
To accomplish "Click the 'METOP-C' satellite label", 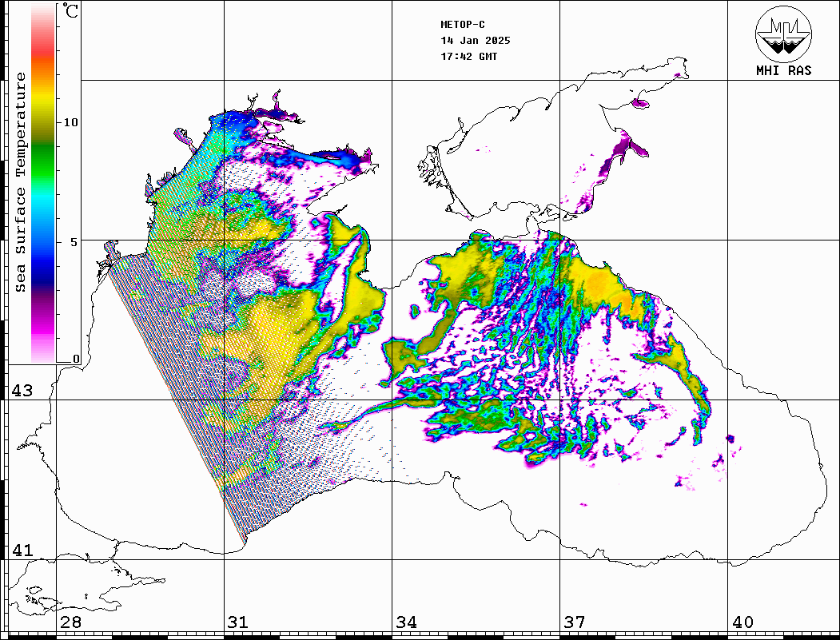I will point(463,25).
